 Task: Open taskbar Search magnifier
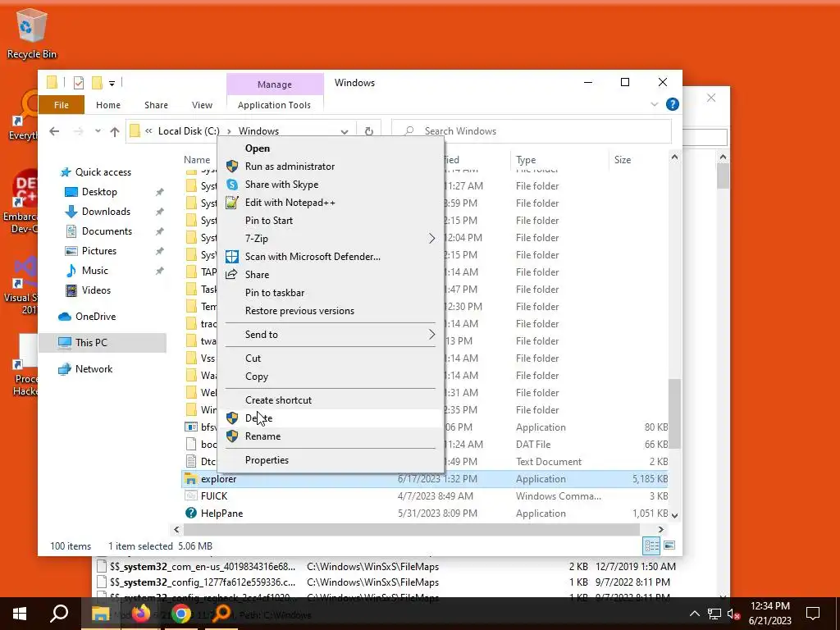click(x=59, y=614)
